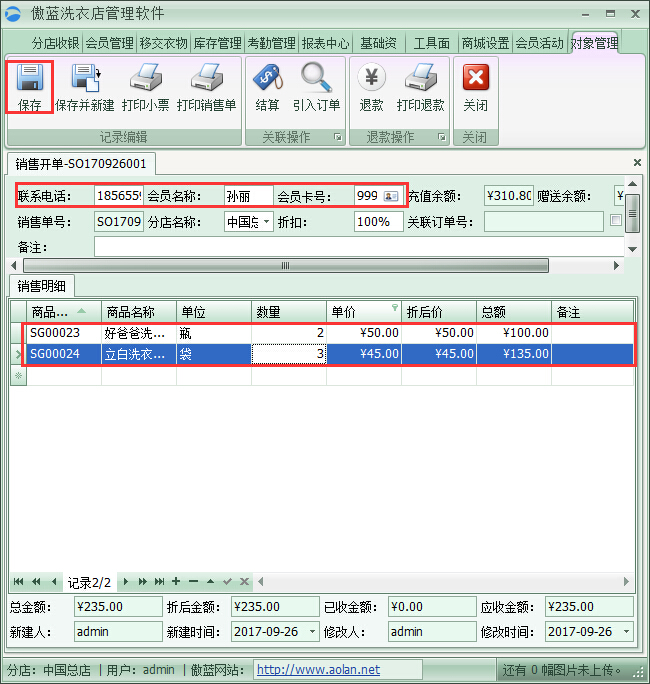Open the 报表中心 tab
The width and height of the screenshot is (650, 684).
click(x=325, y=43)
